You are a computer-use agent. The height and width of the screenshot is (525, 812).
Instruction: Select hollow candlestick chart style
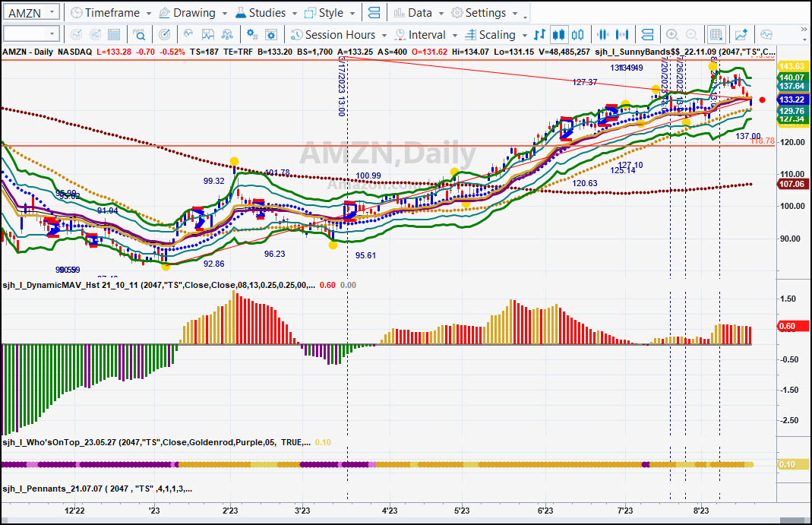pyautogui.click(x=578, y=35)
